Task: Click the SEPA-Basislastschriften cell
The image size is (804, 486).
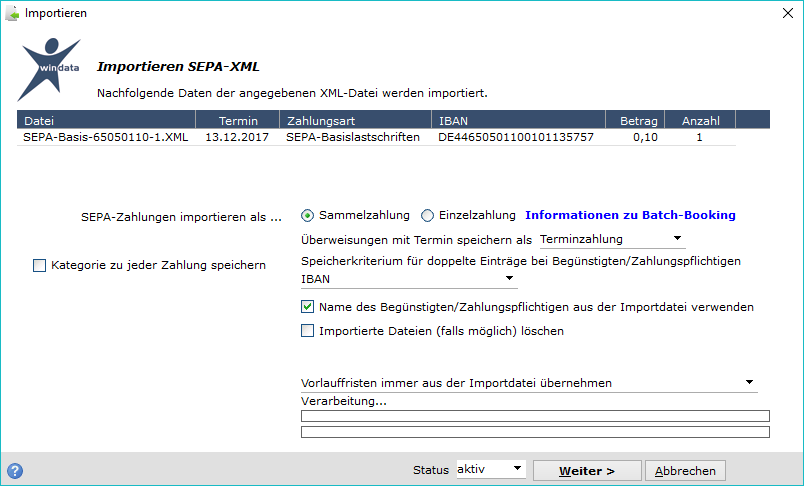Action: tap(353, 137)
